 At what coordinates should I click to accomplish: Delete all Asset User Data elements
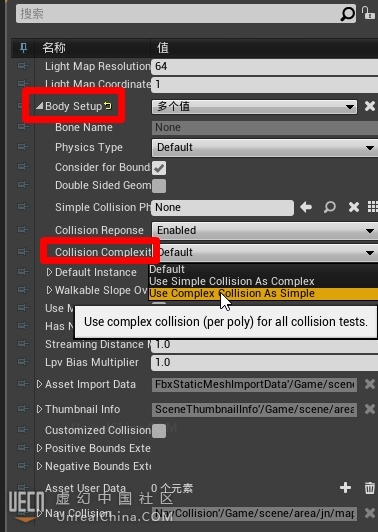click(370, 488)
